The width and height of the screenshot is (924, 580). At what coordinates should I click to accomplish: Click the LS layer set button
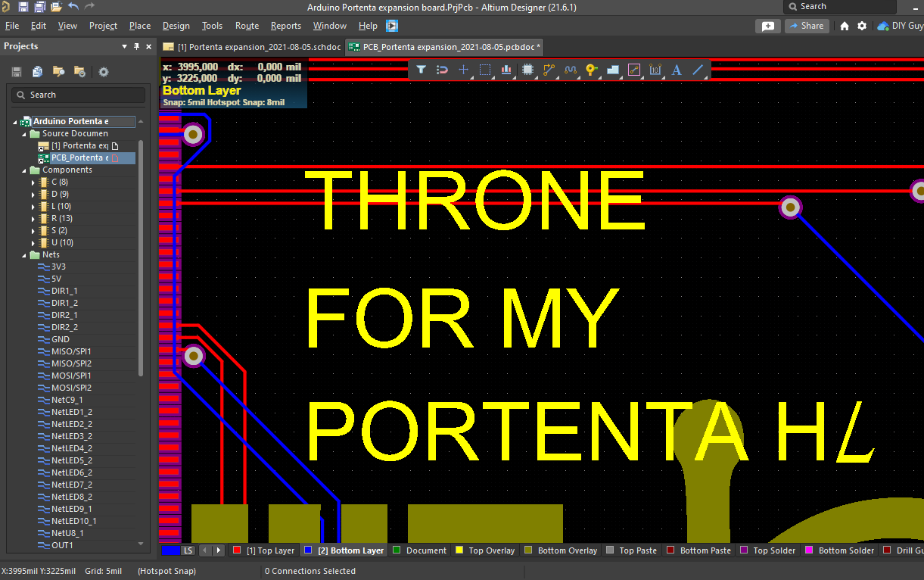tap(188, 550)
